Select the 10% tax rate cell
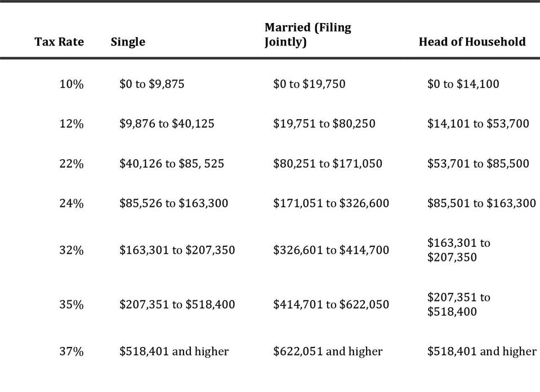The width and height of the screenshot is (540, 392). [x=72, y=84]
